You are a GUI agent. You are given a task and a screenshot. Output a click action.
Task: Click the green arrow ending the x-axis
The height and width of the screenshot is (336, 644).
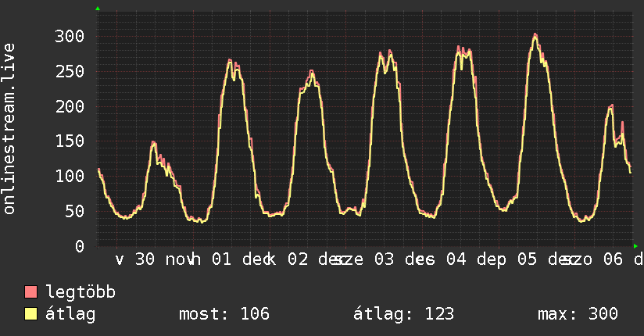(635, 246)
